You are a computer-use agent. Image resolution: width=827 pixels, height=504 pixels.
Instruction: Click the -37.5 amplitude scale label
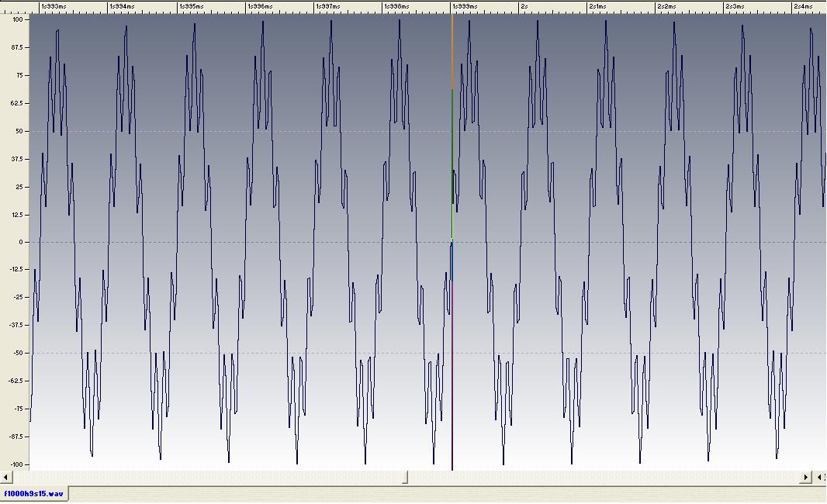16,326
